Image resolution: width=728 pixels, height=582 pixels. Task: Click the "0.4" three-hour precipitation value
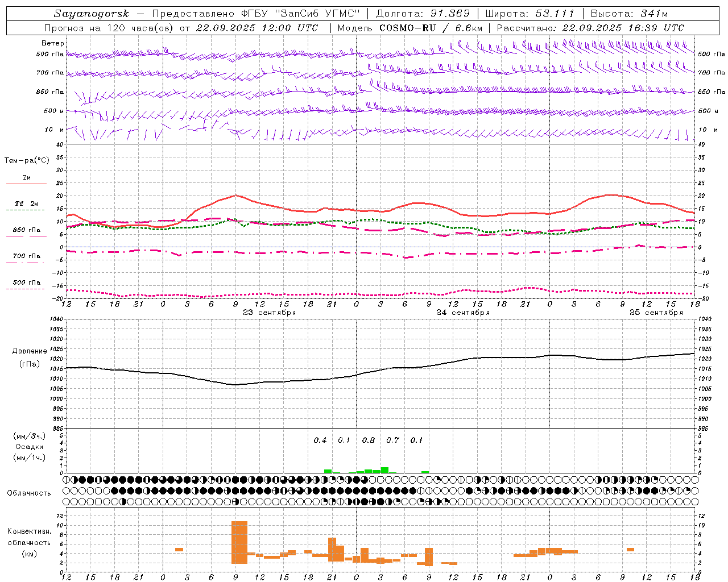pos(320,440)
